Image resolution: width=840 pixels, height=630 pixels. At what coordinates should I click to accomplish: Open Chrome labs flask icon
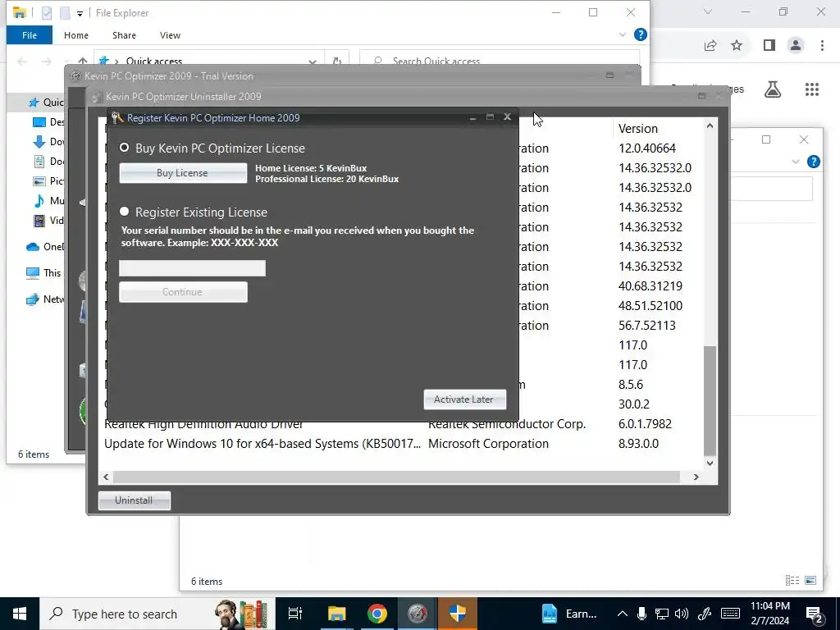point(773,89)
